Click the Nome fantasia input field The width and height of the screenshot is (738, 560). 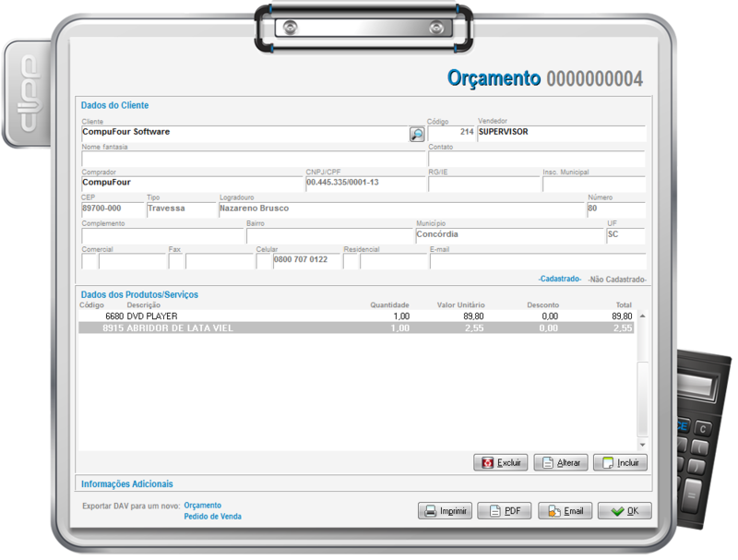pos(253,159)
